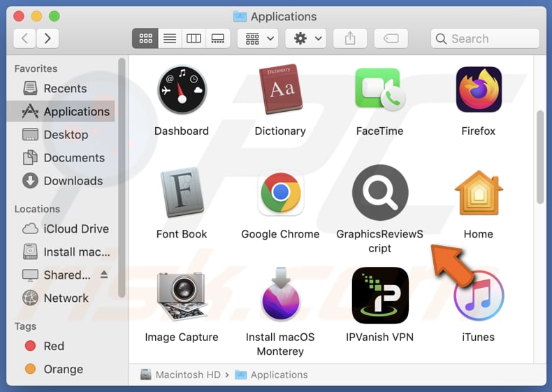Open Desktop in the sidebar

(x=61, y=135)
